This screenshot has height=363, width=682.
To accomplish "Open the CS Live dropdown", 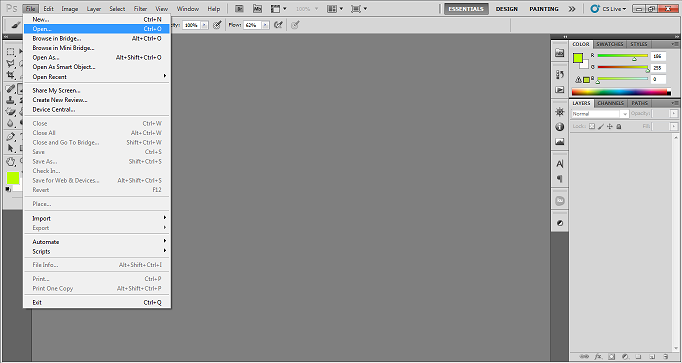I will tap(608, 9).
